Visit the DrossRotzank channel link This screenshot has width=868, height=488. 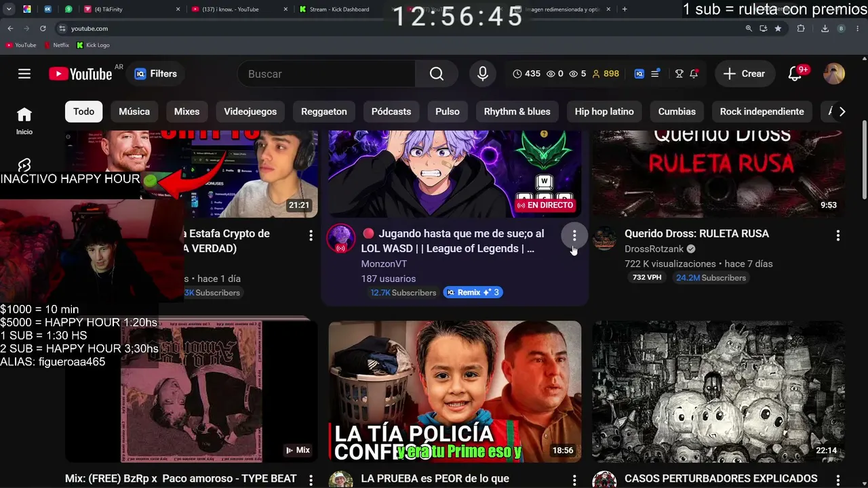(x=654, y=249)
